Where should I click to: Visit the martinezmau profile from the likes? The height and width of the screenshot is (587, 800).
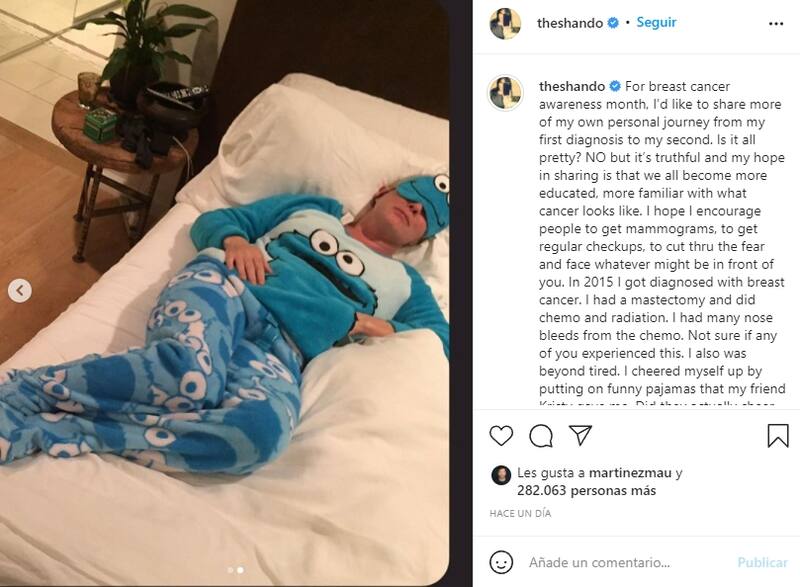[x=630, y=473]
